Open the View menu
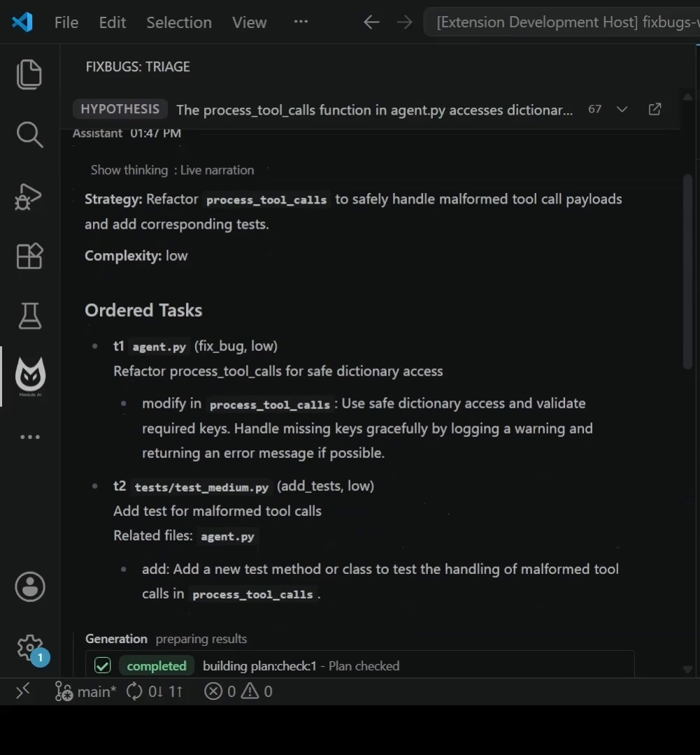700x755 pixels. point(249,22)
